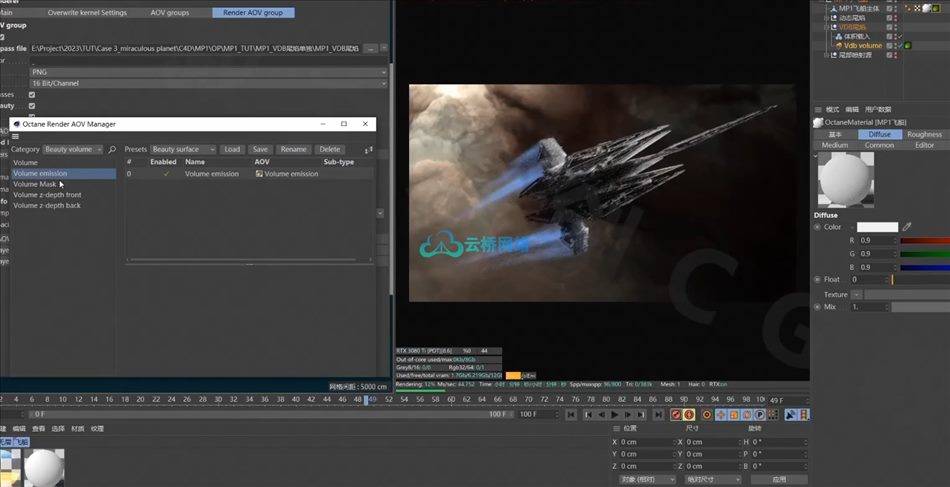Viewport: 950px width, 487px height.
Task: Go to start of timeline
Action: pyautogui.click(x=571, y=414)
